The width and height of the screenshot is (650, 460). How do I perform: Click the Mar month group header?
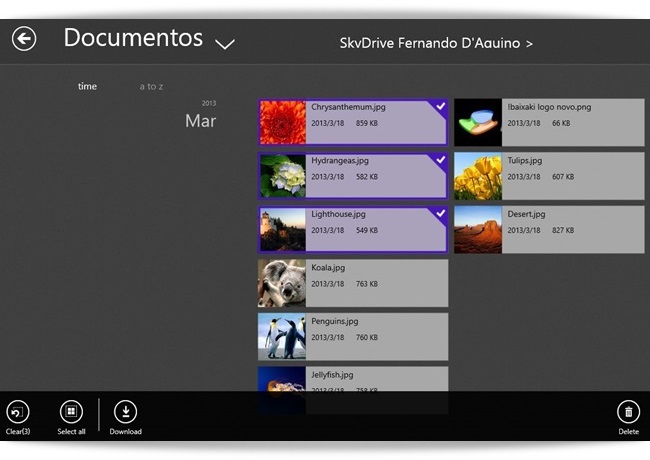200,121
